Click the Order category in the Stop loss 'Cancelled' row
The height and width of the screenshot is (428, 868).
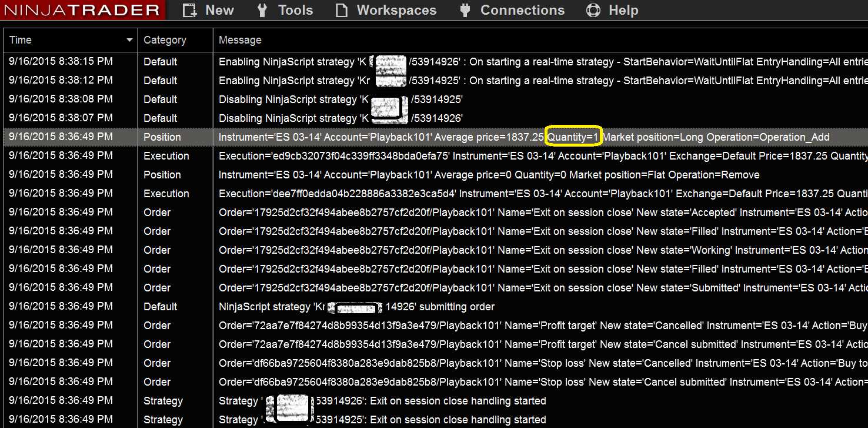(x=157, y=363)
